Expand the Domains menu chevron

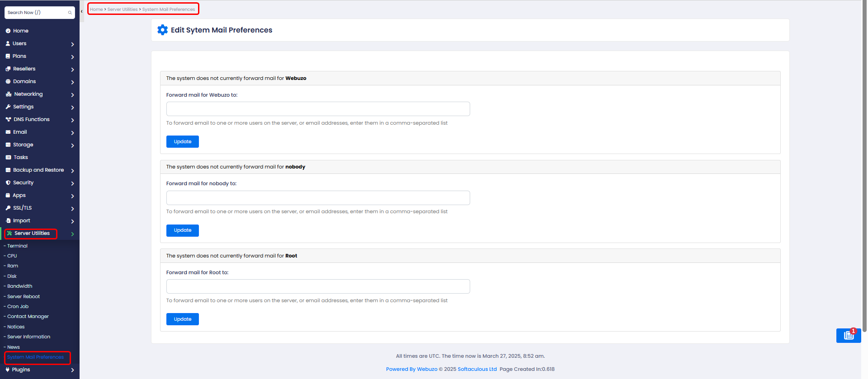(72, 82)
